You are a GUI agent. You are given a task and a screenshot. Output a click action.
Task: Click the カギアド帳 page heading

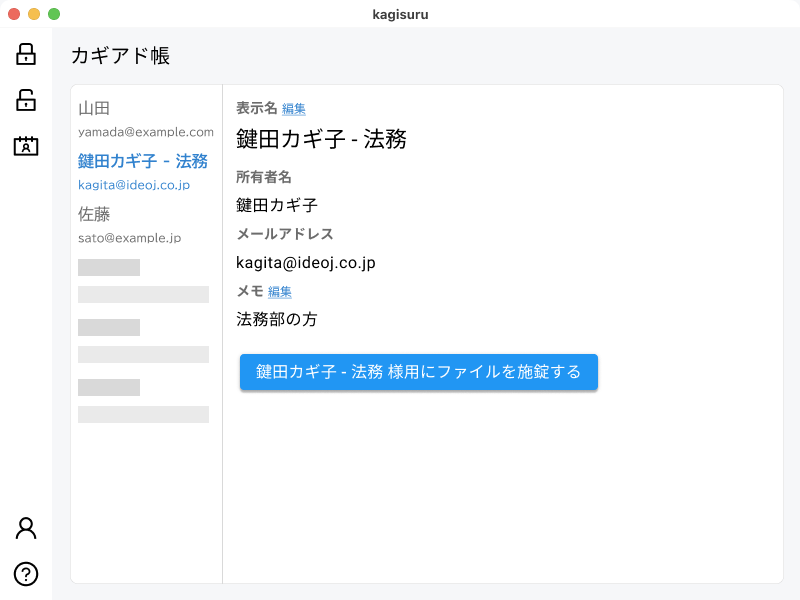pos(120,55)
